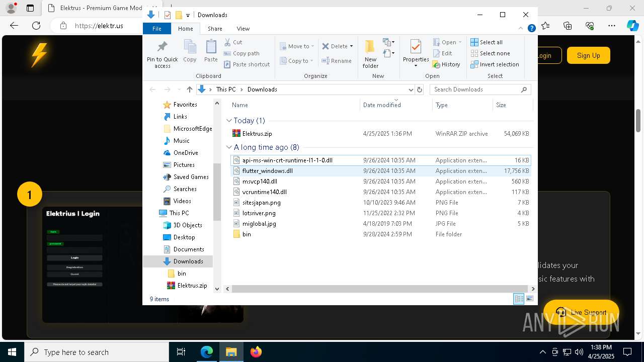Viewport: 644px width, 362px height.
Task: Select Favorites in navigation pane
Action: (x=185, y=105)
